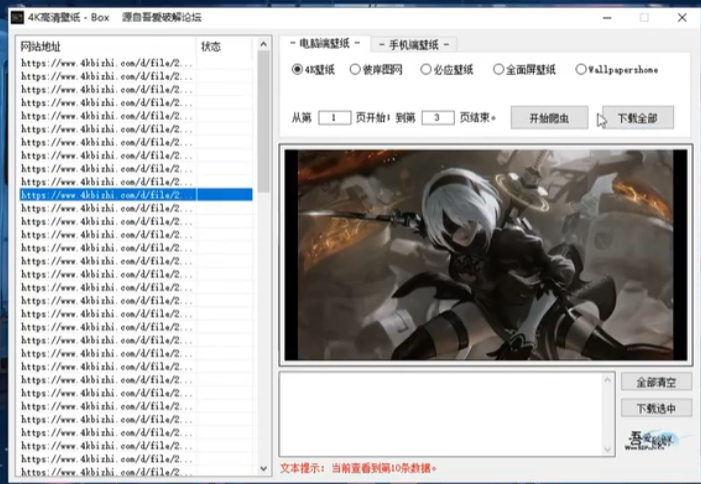Screen dimensions: 701x484
Task: Click the 开始爬虫 button
Action: (549, 118)
